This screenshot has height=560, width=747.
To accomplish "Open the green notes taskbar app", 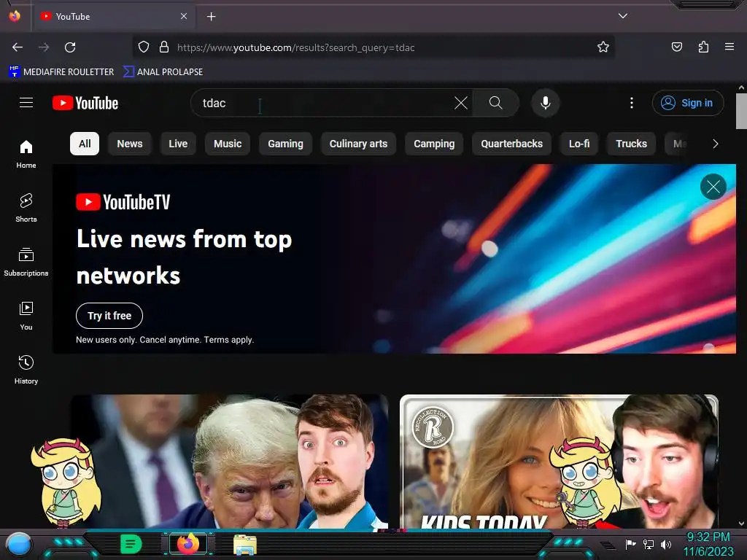I will tap(131, 544).
